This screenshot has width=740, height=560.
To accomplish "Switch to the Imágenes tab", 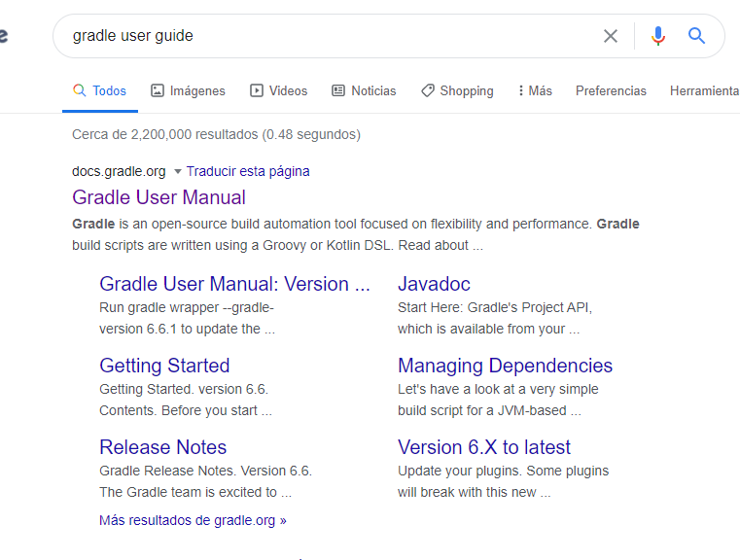I will click(x=188, y=90).
